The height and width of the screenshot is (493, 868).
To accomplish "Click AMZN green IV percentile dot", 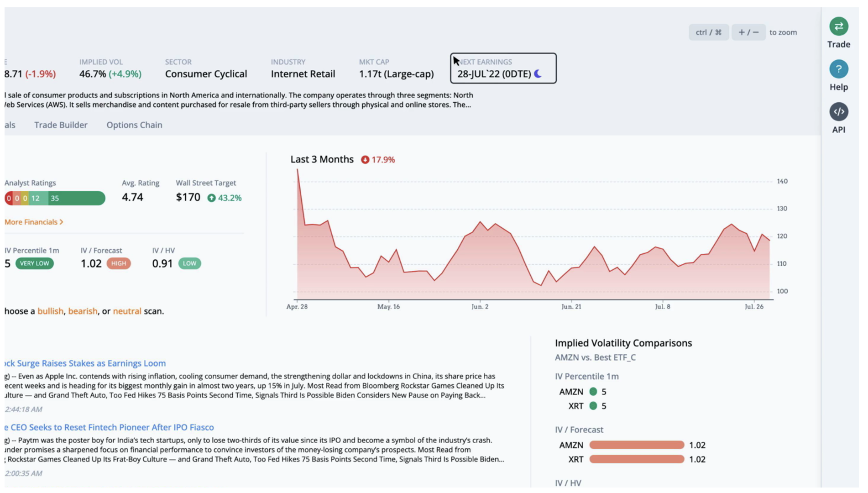I will 593,392.
